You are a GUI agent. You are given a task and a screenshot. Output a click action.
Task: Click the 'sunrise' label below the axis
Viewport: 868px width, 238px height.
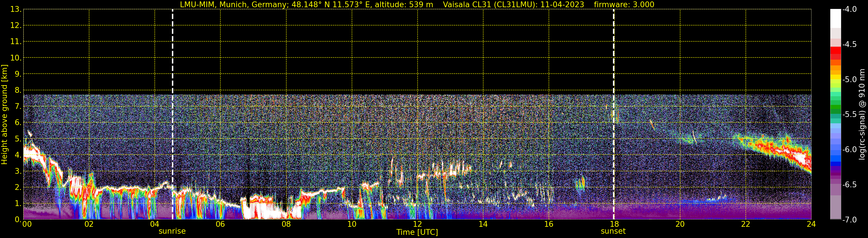point(172,231)
